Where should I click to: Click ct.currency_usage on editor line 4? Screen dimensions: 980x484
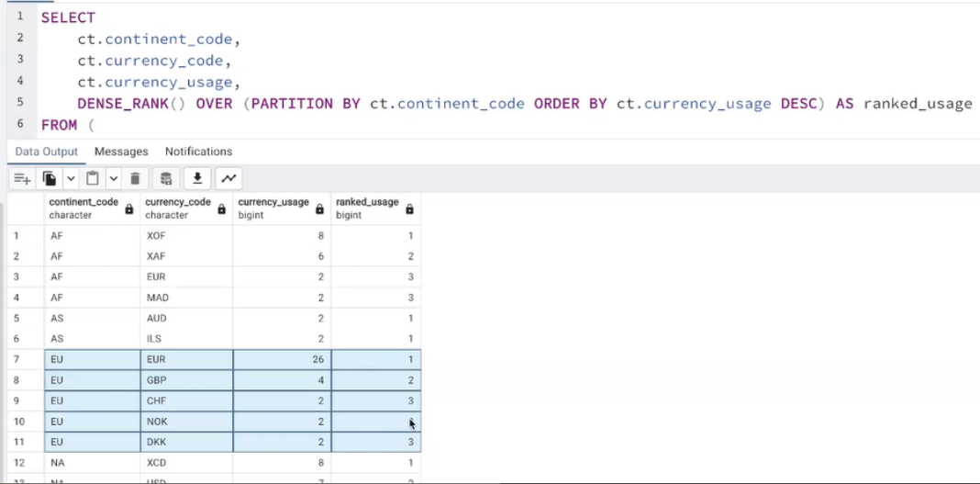154,82
